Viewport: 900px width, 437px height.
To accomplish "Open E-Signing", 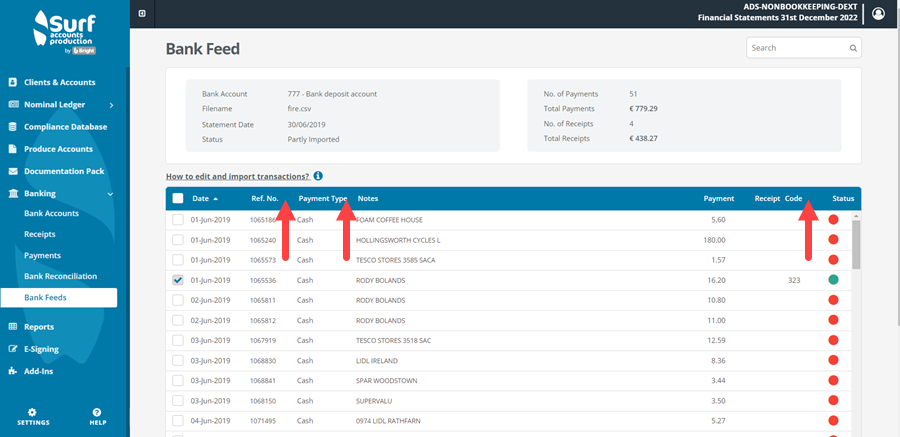I will (41, 349).
